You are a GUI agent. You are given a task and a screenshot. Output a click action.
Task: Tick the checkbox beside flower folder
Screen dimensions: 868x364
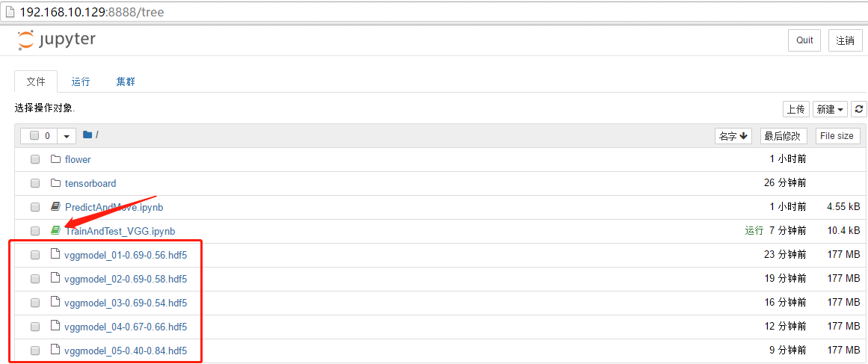pyautogui.click(x=35, y=159)
